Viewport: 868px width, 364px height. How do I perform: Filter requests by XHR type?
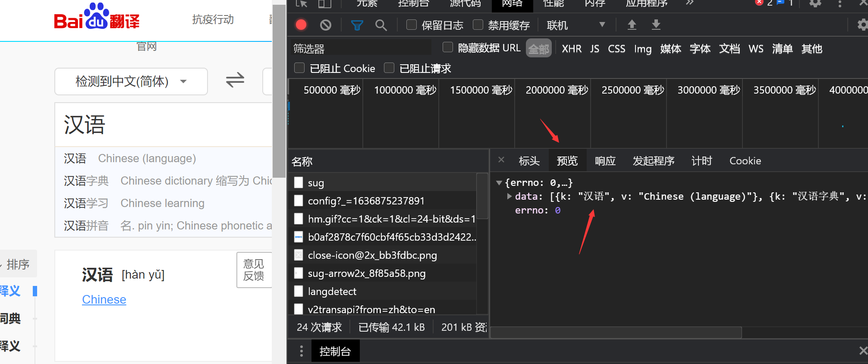point(572,49)
